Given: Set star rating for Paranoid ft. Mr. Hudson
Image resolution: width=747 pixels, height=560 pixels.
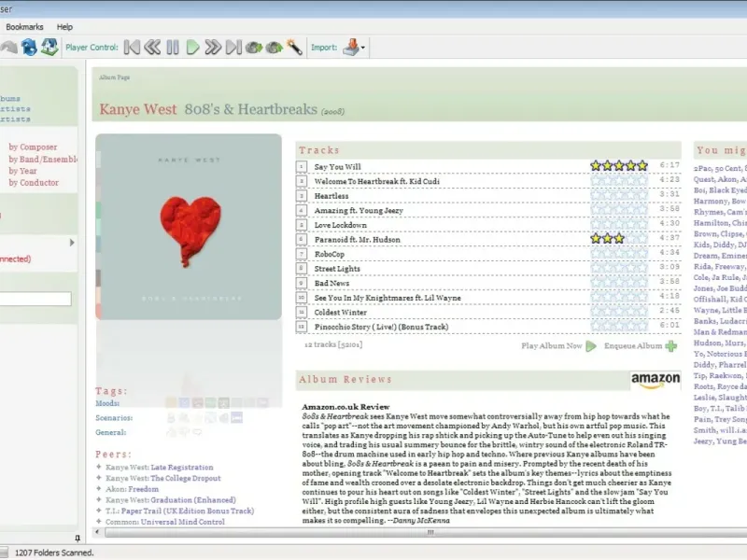Looking at the screenshot, I should [619, 238].
